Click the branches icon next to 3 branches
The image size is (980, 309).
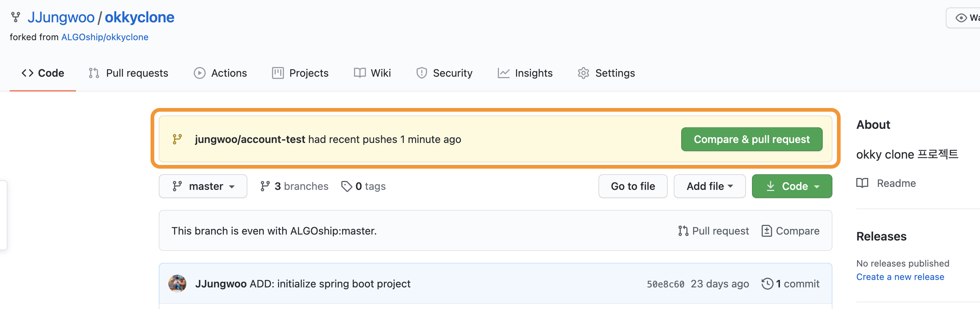[265, 186]
